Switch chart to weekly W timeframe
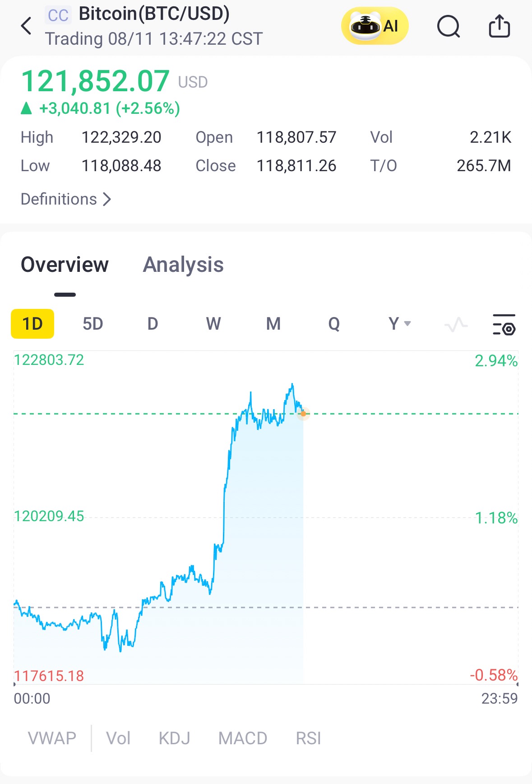Image resolution: width=532 pixels, height=784 pixels. pos(213,324)
